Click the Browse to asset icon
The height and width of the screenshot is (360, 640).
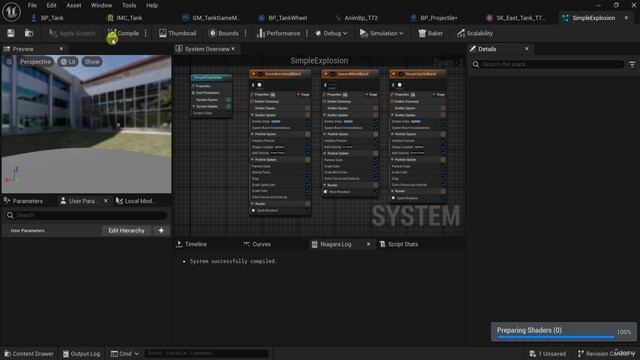[29, 33]
